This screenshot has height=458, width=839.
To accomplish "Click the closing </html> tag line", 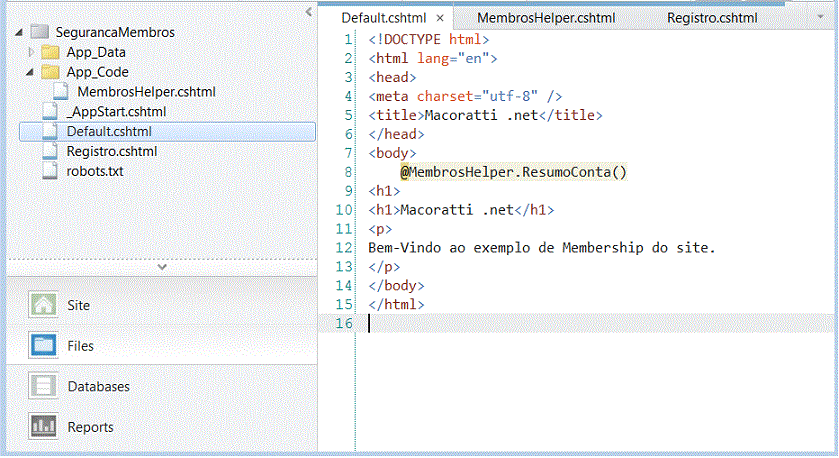I will (x=396, y=304).
